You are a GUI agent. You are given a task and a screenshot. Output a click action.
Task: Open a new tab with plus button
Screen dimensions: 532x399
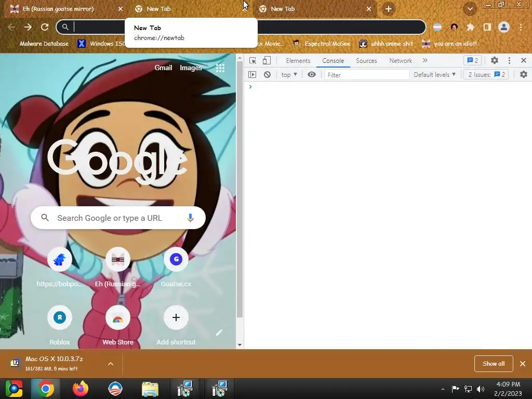(389, 9)
